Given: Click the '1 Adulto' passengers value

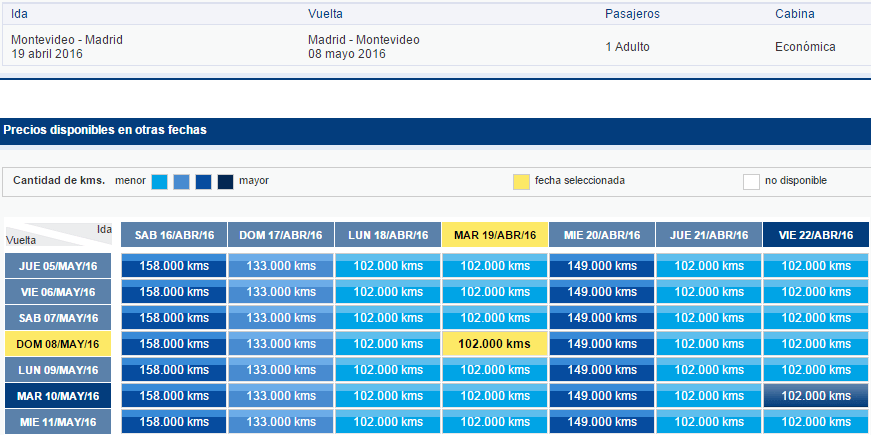Looking at the screenshot, I should tap(627, 47).
